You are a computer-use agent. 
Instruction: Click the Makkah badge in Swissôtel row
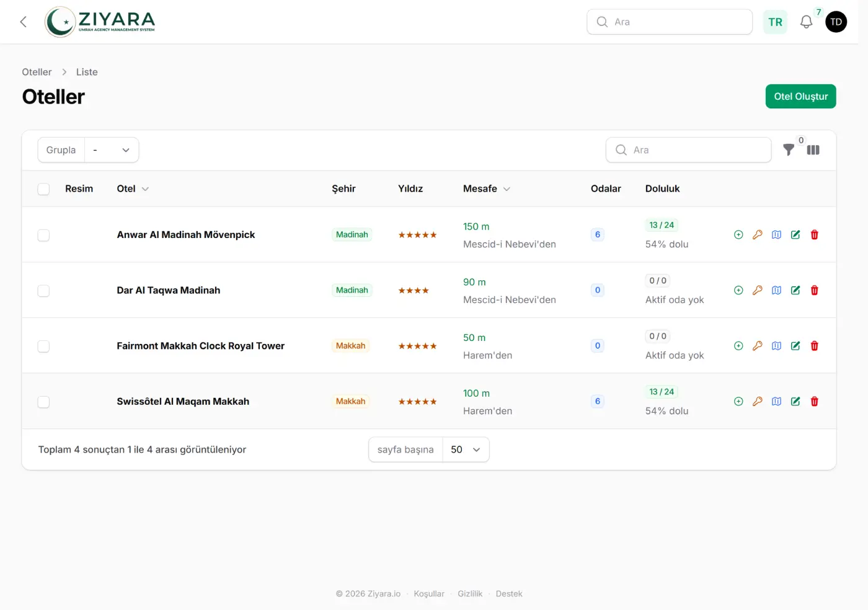point(351,402)
